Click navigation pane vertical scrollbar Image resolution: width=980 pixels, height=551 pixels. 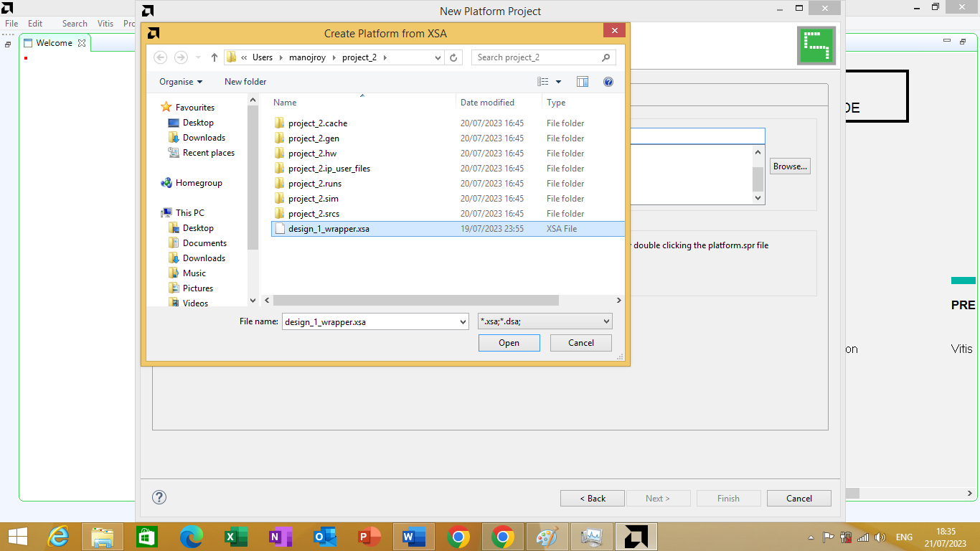(253, 177)
